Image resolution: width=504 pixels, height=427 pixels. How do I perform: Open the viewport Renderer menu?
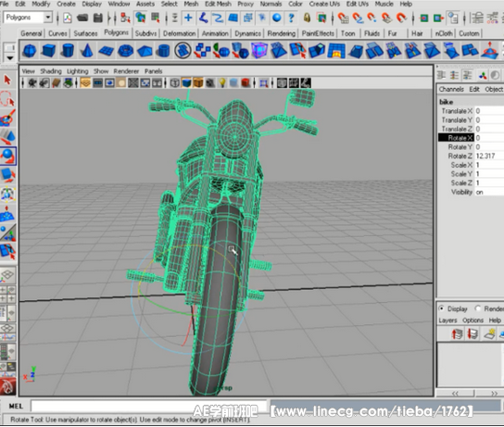coord(126,71)
